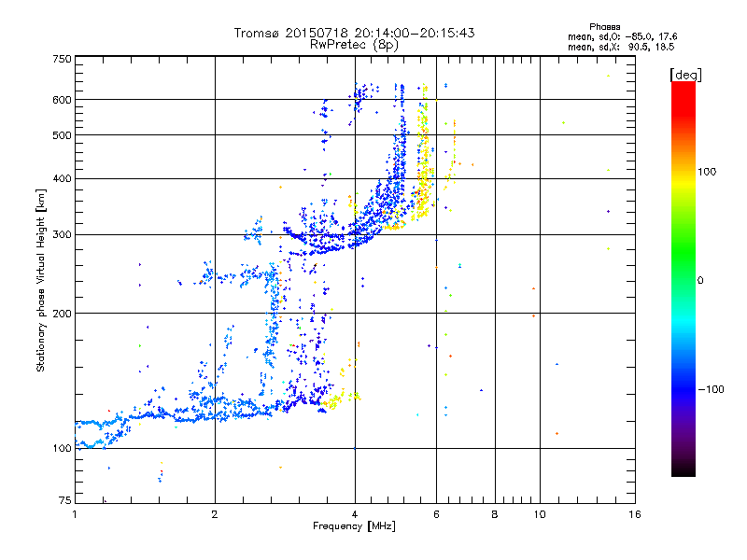The width and height of the screenshot is (747, 560).
Task: Click the y-axis tick label '100'
Action: click(x=63, y=448)
